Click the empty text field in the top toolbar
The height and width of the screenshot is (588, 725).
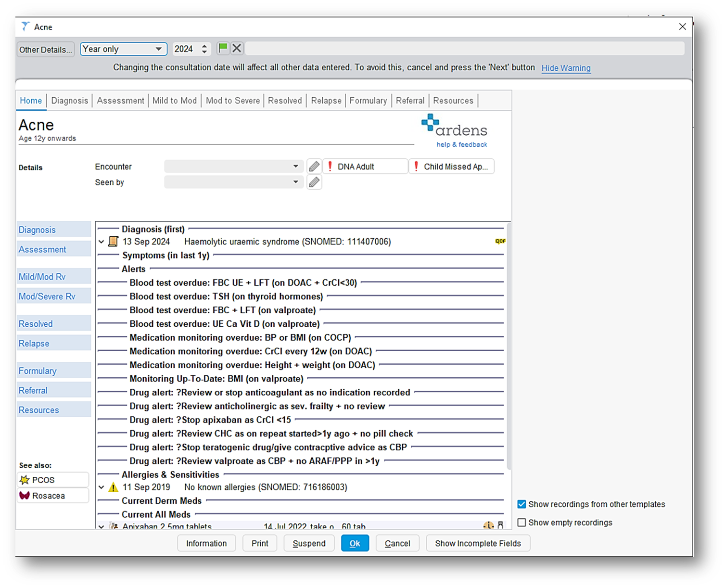click(465, 48)
